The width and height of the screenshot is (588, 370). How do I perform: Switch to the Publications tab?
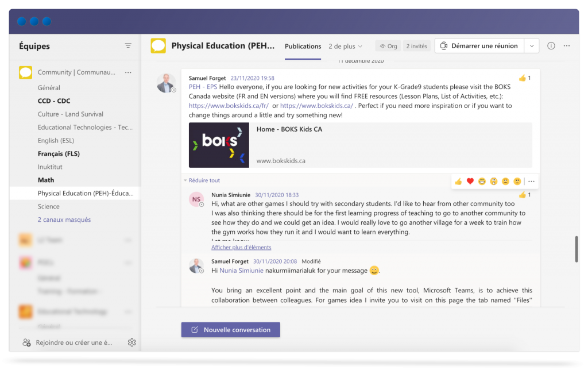pyautogui.click(x=303, y=46)
